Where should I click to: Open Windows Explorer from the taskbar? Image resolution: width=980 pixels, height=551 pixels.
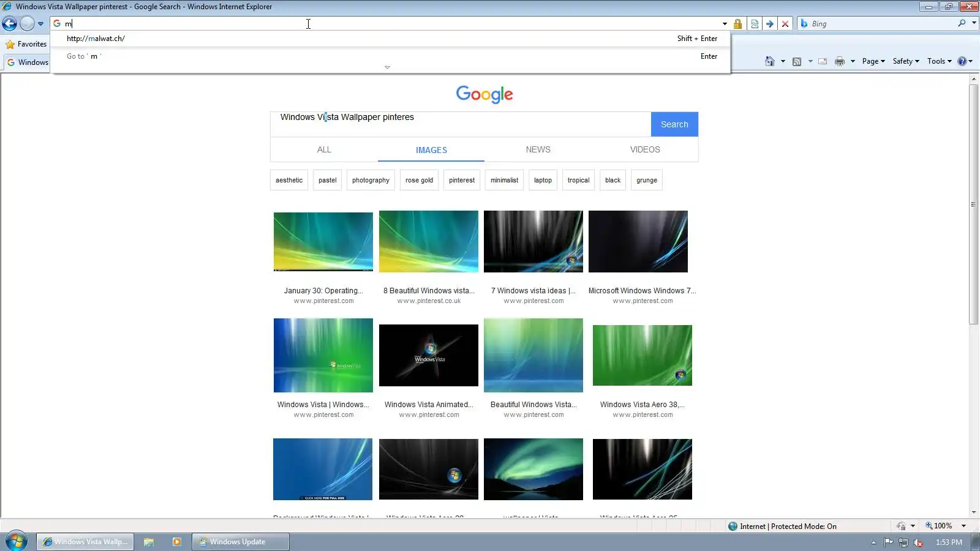148,542
